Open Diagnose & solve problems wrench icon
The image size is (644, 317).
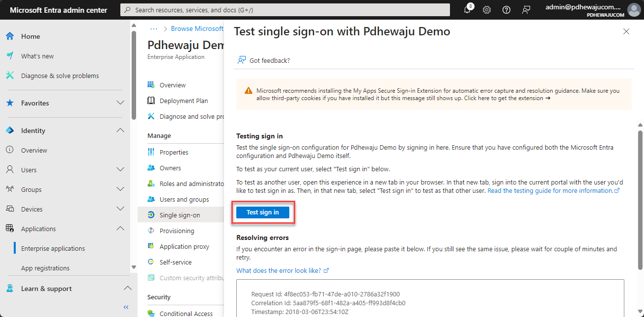pos(10,76)
